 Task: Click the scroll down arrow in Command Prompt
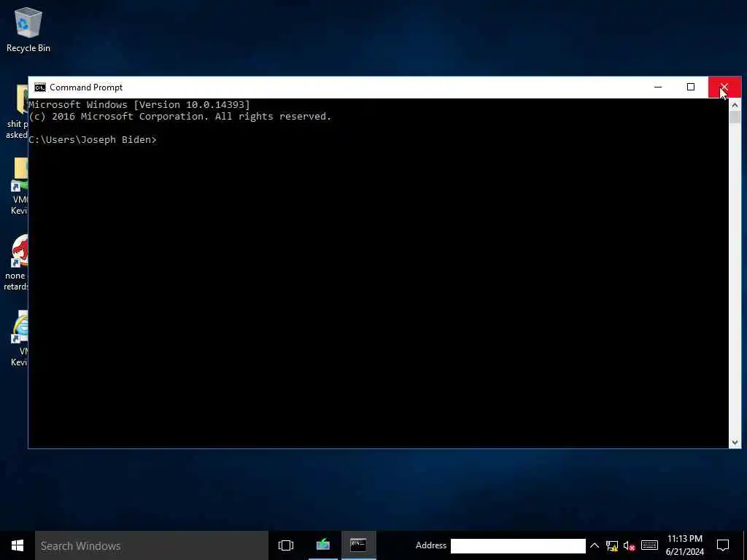735,443
